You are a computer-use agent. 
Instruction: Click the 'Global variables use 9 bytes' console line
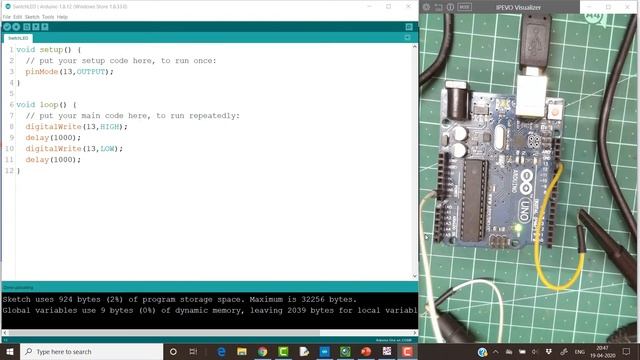point(210,310)
